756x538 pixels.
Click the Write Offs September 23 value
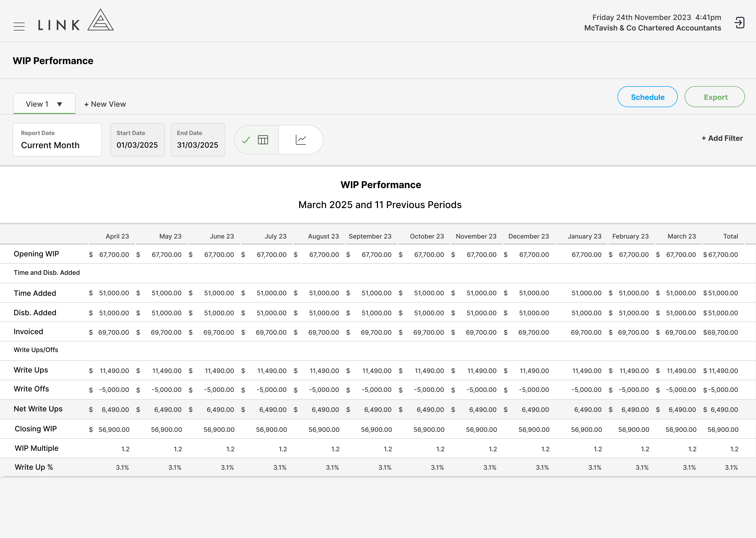click(x=377, y=390)
